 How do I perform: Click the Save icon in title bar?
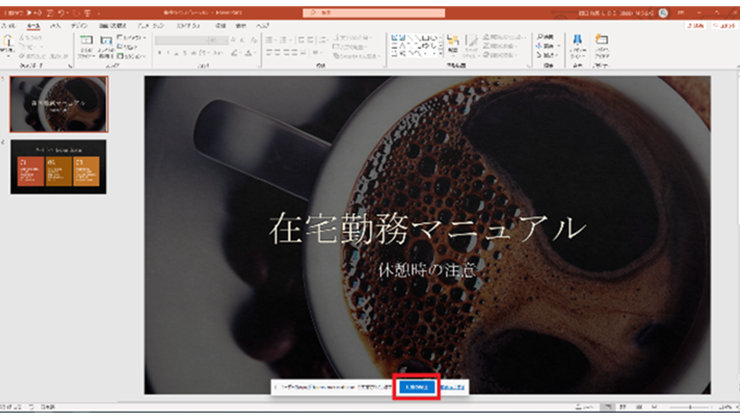pyautogui.click(x=50, y=13)
